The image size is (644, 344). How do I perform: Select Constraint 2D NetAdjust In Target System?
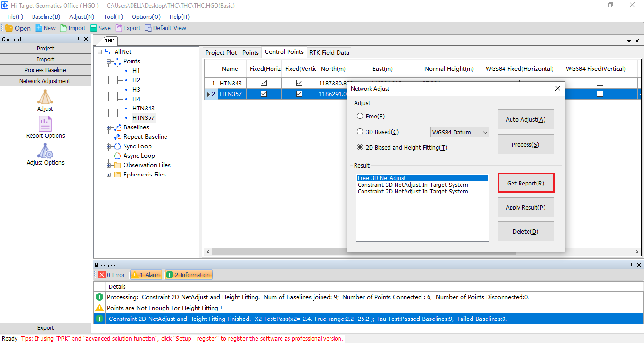pyautogui.click(x=413, y=192)
